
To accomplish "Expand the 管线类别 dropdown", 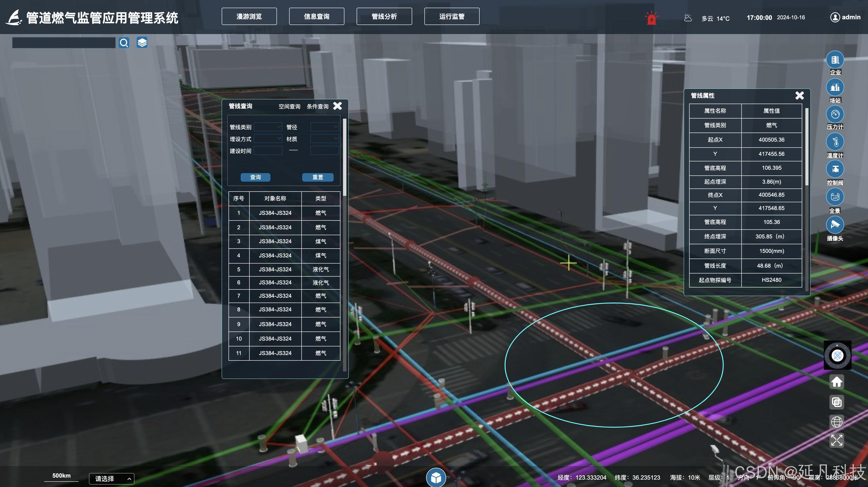I will pos(268,127).
